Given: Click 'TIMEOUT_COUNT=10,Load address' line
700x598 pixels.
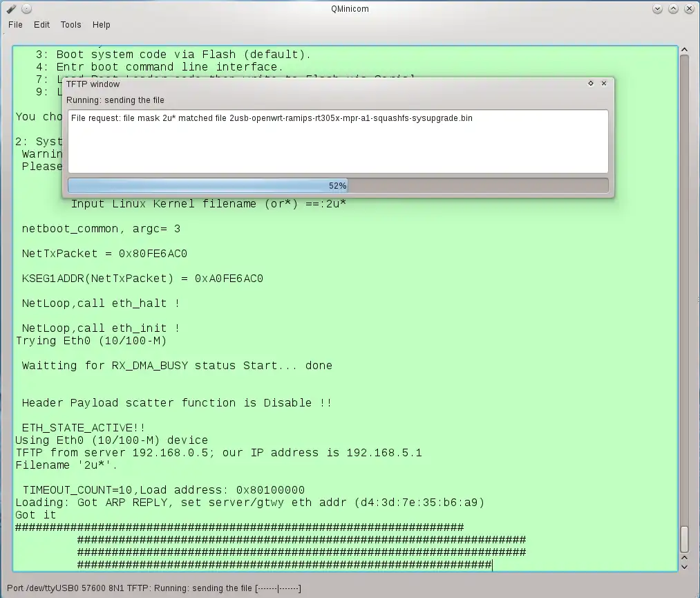Looking at the screenshot, I should point(163,490).
